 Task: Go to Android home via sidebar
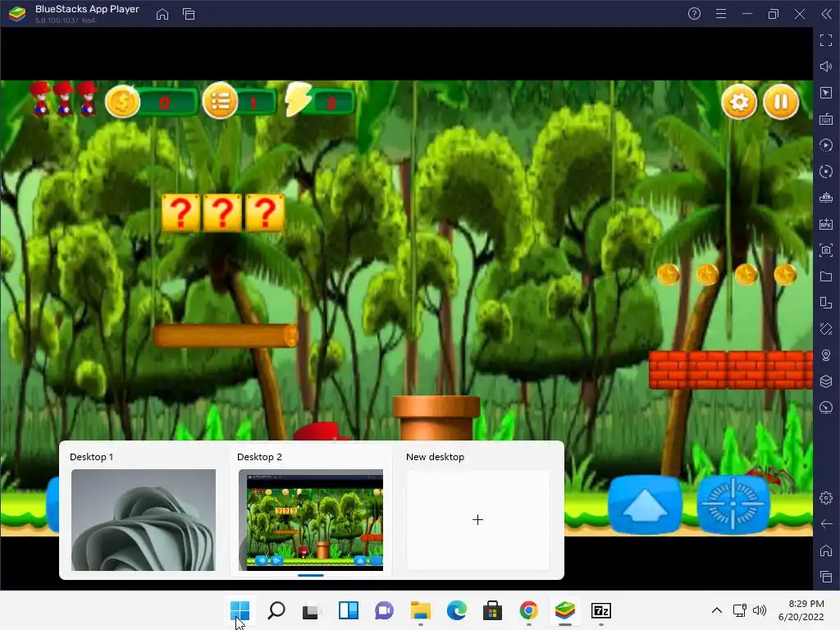click(x=826, y=550)
